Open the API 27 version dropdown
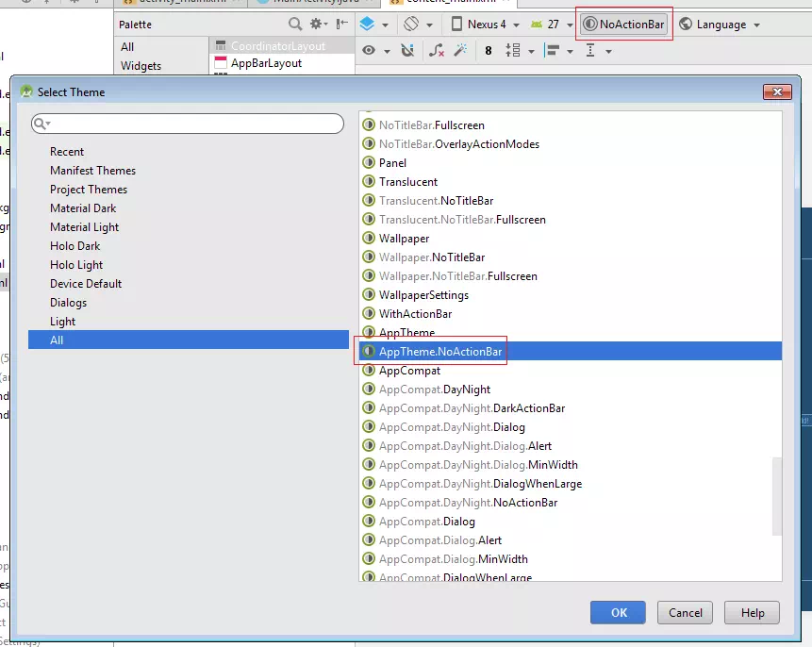The image size is (812, 647). click(552, 25)
